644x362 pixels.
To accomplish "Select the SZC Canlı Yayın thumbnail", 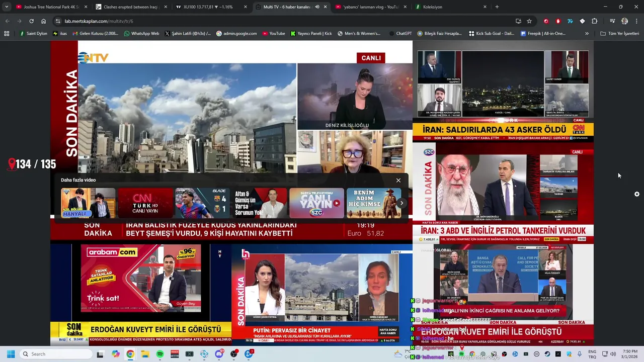I will pyautogui.click(x=316, y=203).
